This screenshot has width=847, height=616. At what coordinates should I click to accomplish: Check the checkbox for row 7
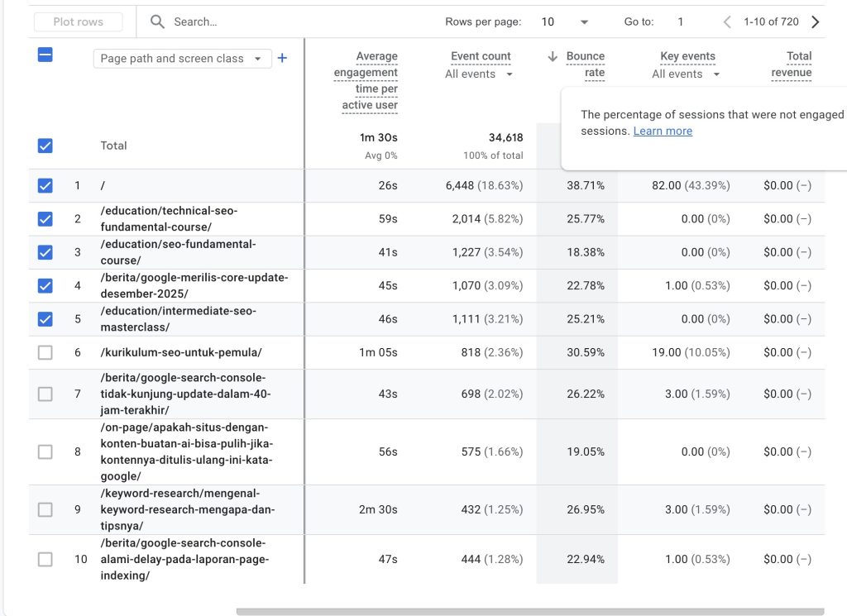pos(45,394)
